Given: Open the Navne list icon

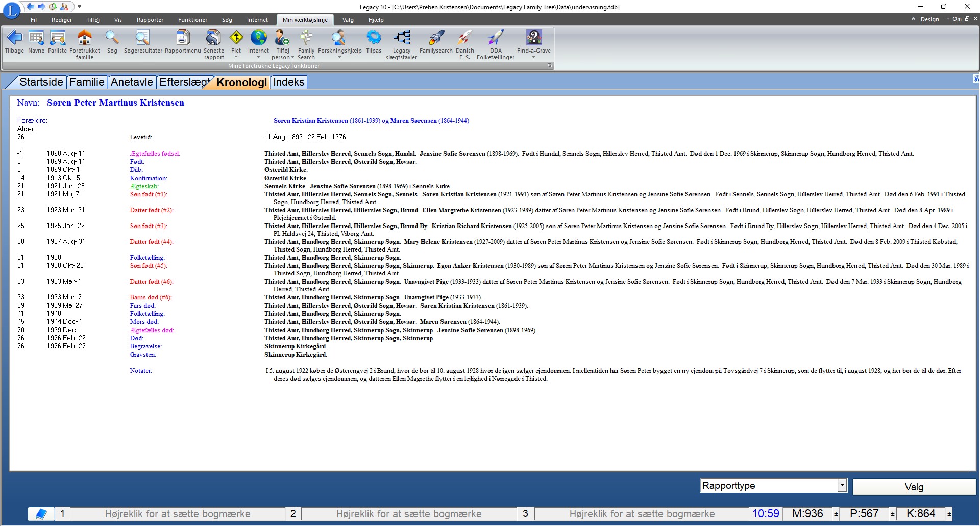Looking at the screenshot, I should click(x=36, y=38).
